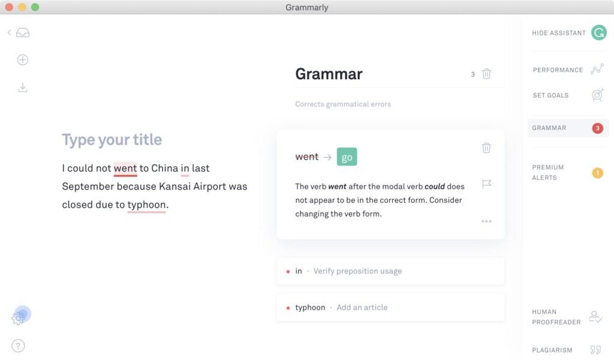Expand the 'in' preposition usage alert
This screenshot has height=364, width=614.
point(390,271)
